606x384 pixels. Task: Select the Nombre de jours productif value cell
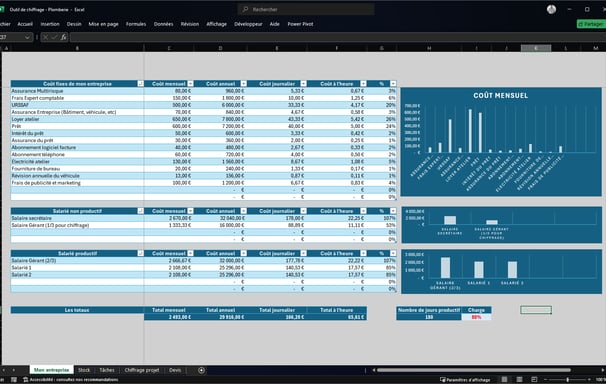coord(429,317)
